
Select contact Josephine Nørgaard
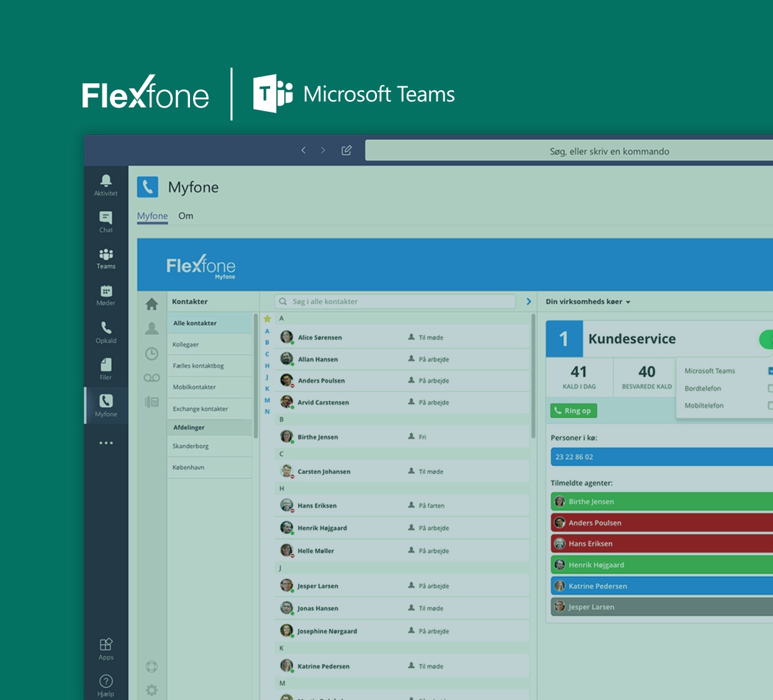pyautogui.click(x=402, y=631)
